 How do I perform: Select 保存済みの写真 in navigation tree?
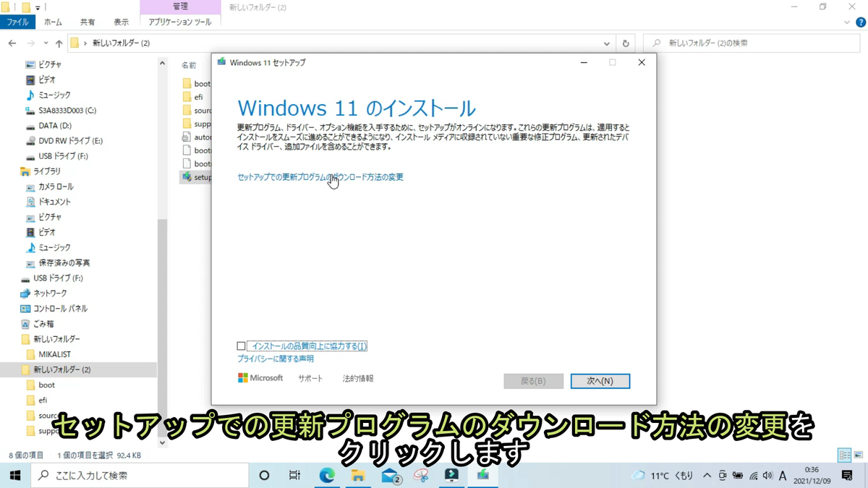pos(57,262)
